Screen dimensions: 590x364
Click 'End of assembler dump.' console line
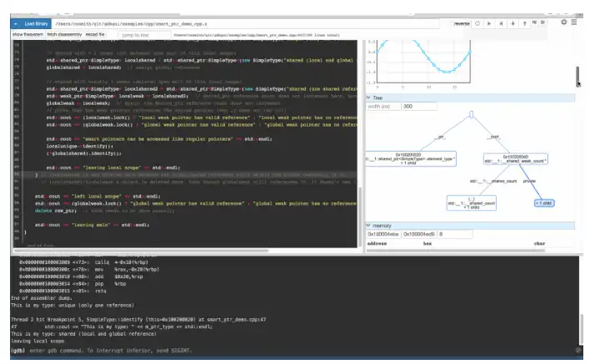(42, 298)
